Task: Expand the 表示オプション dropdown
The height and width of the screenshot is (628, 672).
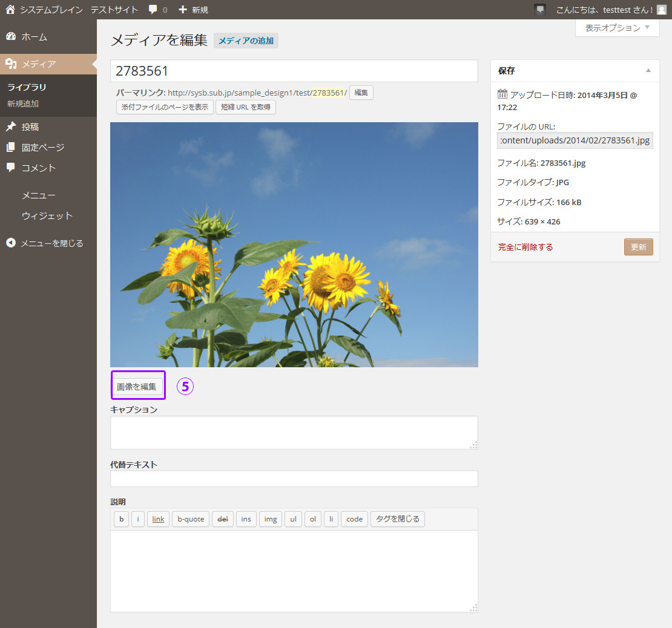Action: pos(617,28)
